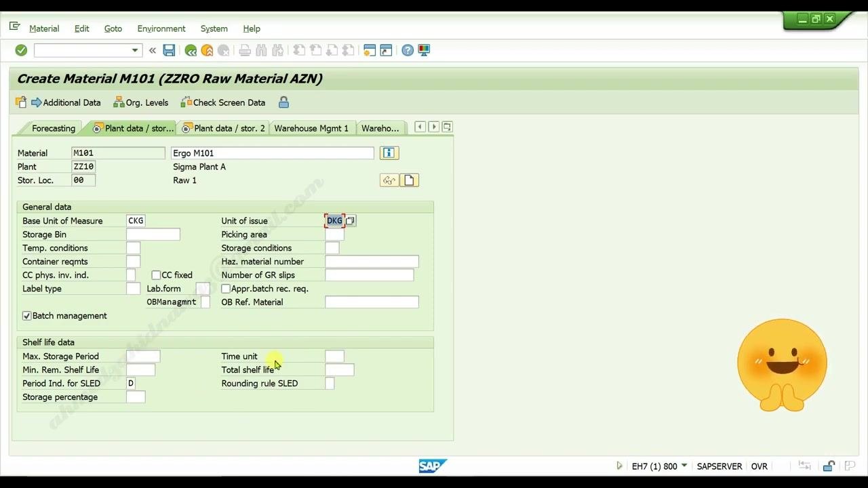Click the status bar expand triangle icon

pos(619,466)
